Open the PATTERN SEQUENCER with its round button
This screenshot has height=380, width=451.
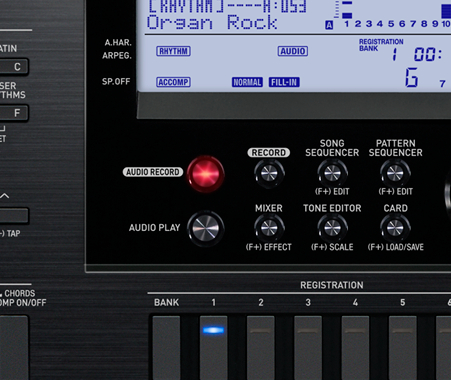pos(395,174)
